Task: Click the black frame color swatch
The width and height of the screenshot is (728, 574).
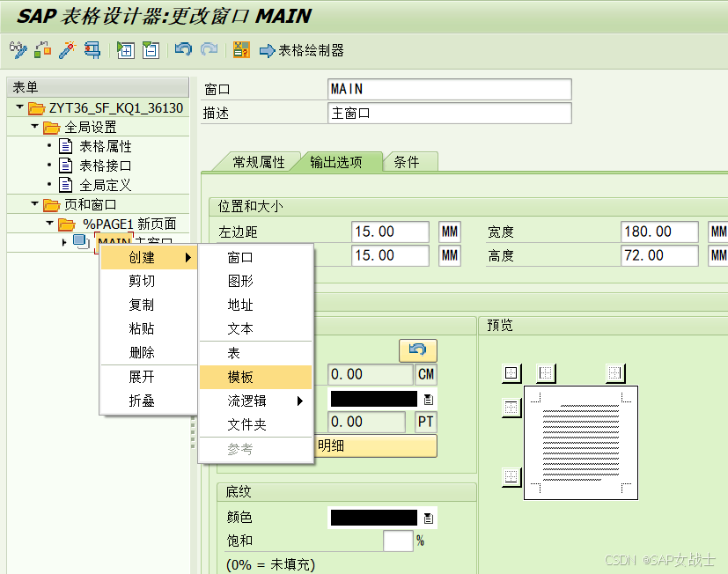Action: 374,399
